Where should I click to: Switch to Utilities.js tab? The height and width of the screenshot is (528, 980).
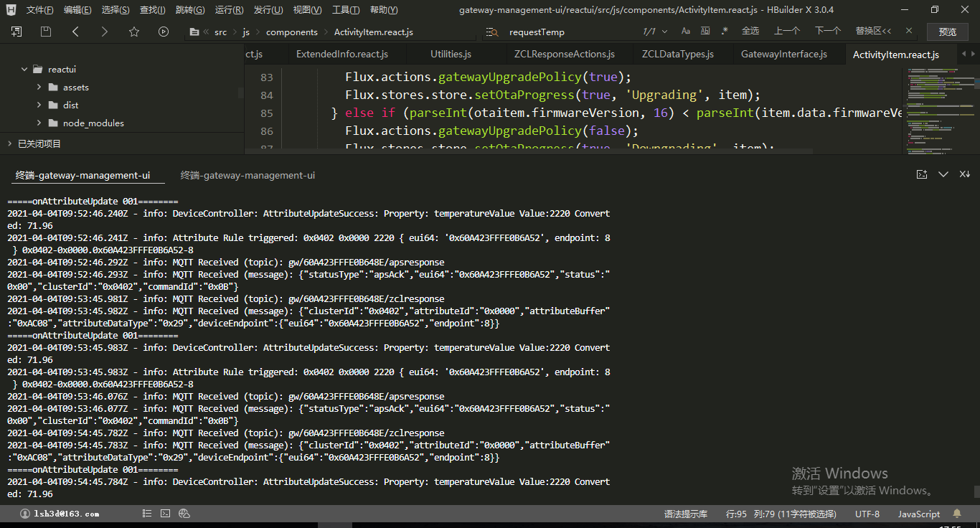coord(451,55)
